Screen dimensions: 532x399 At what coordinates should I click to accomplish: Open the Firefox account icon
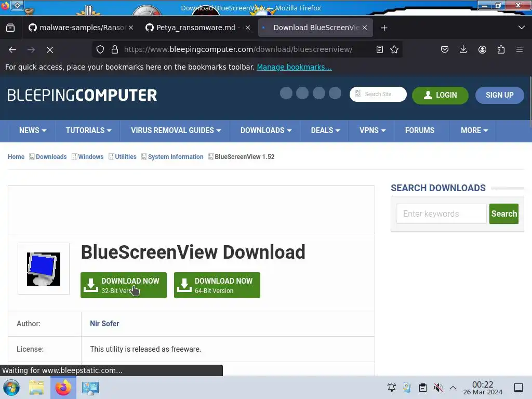(x=482, y=49)
